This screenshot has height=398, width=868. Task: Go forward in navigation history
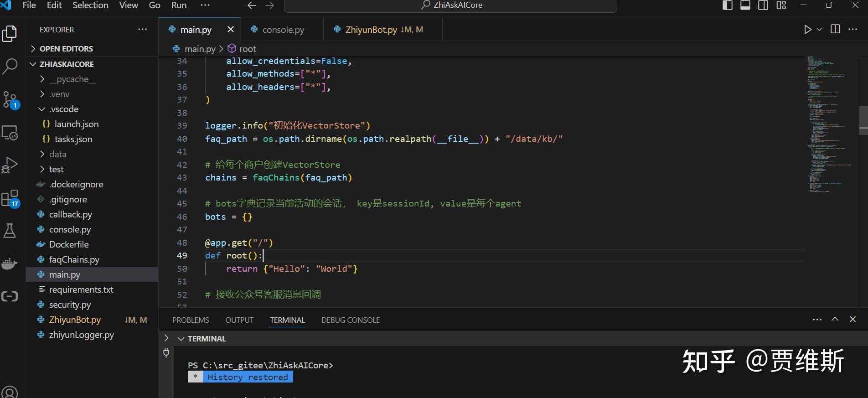pyautogui.click(x=270, y=5)
